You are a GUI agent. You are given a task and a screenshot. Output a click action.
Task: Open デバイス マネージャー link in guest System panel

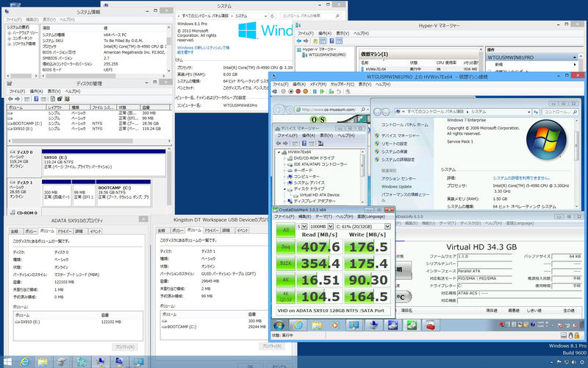click(400, 135)
